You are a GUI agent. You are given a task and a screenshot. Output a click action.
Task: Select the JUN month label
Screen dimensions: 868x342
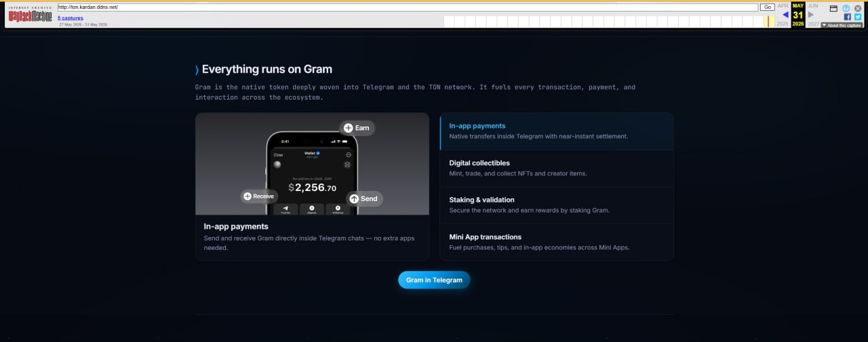pos(812,5)
